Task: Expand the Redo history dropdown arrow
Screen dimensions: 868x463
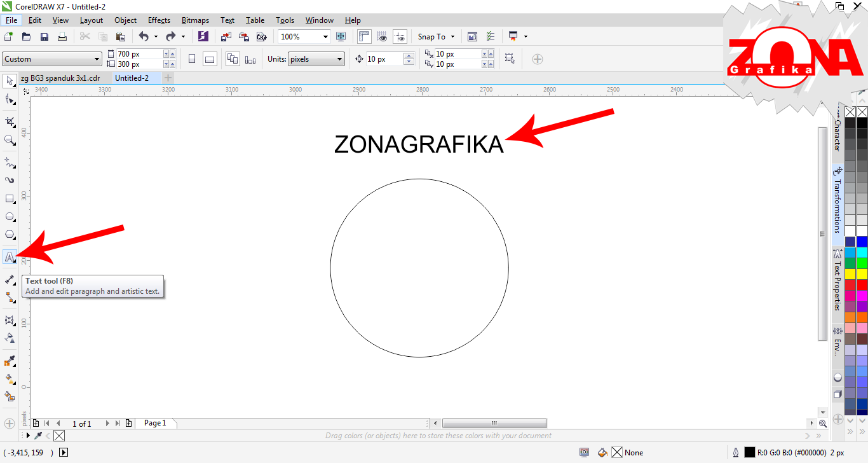Action: click(183, 37)
